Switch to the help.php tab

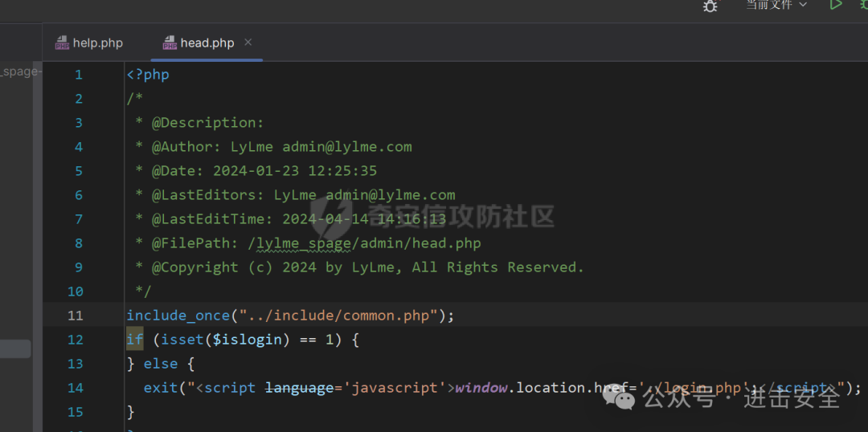89,43
